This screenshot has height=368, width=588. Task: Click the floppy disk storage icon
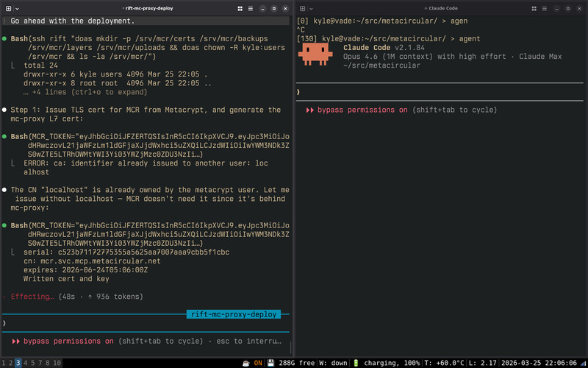click(270, 363)
